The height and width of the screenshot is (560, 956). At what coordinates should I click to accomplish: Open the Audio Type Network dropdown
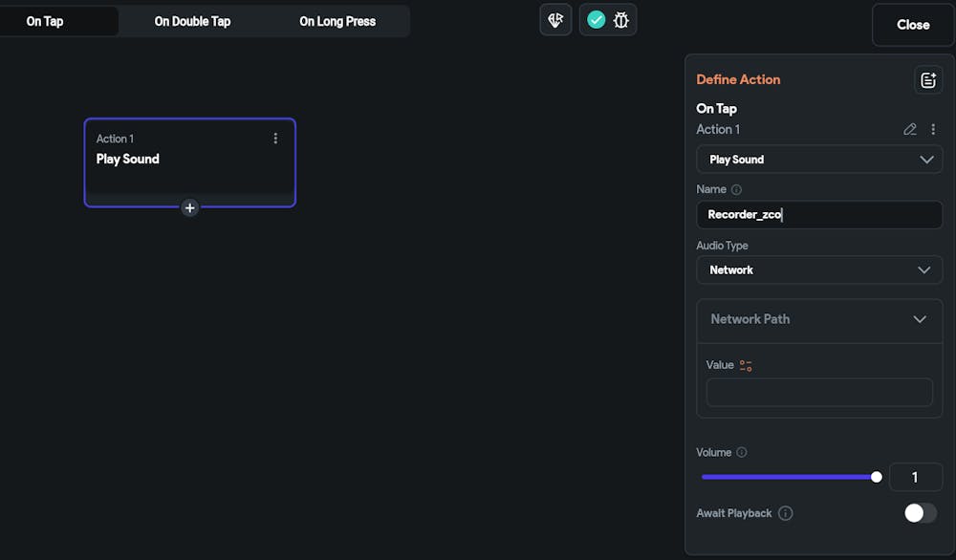pos(819,269)
